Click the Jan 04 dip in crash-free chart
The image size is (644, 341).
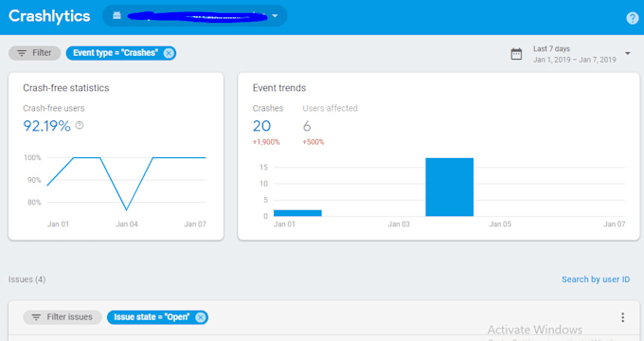(x=127, y=210)
